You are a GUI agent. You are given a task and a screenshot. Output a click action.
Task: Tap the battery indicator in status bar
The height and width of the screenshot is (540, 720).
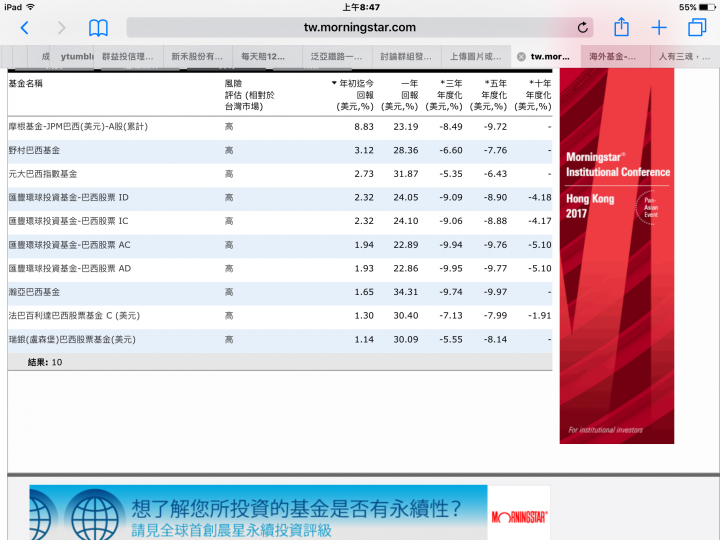pyautogui.click(x=707, y=7)
